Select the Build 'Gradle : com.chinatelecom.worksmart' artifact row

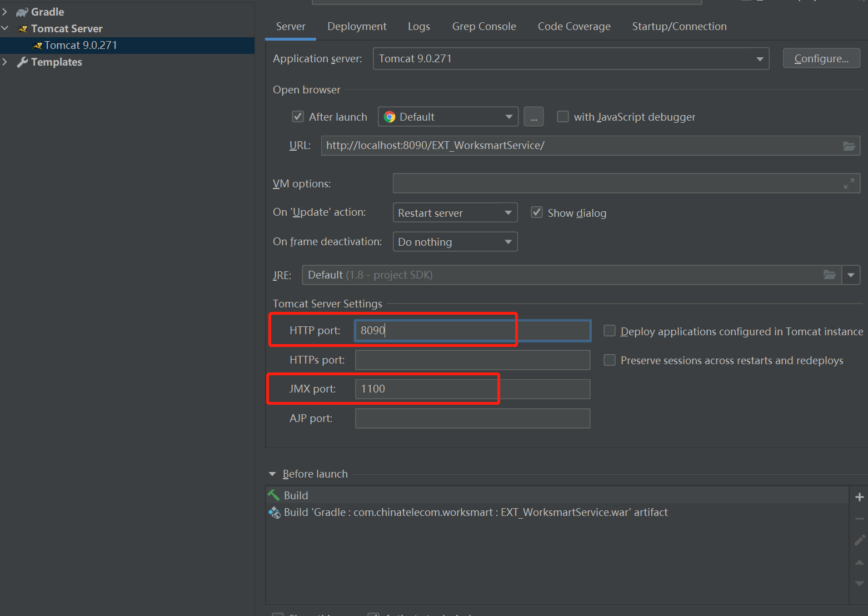557,513
